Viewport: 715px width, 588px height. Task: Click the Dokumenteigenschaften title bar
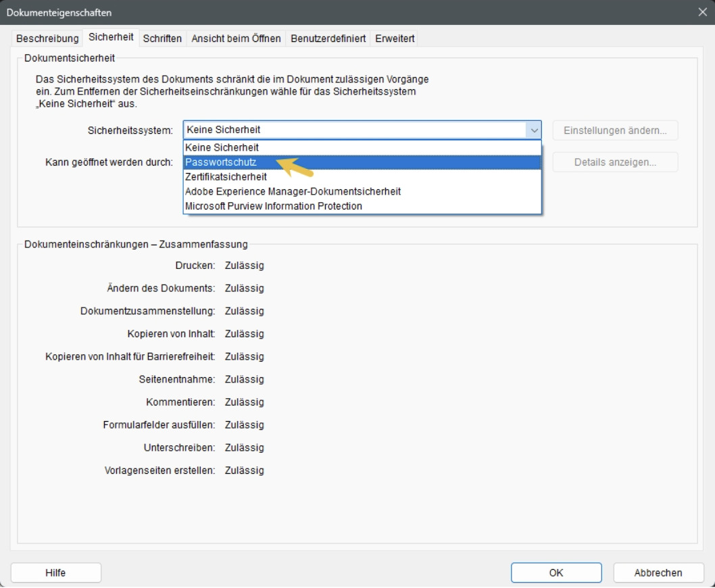(x=338, y=12)
